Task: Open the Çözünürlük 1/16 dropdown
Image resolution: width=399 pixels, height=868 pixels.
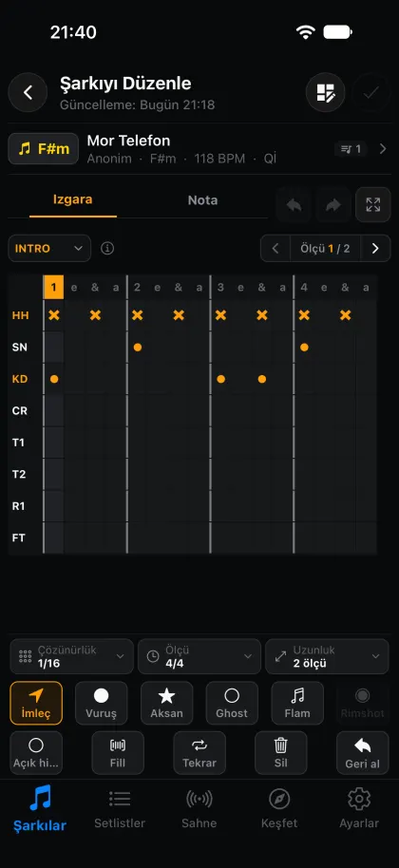Action: 72,656
